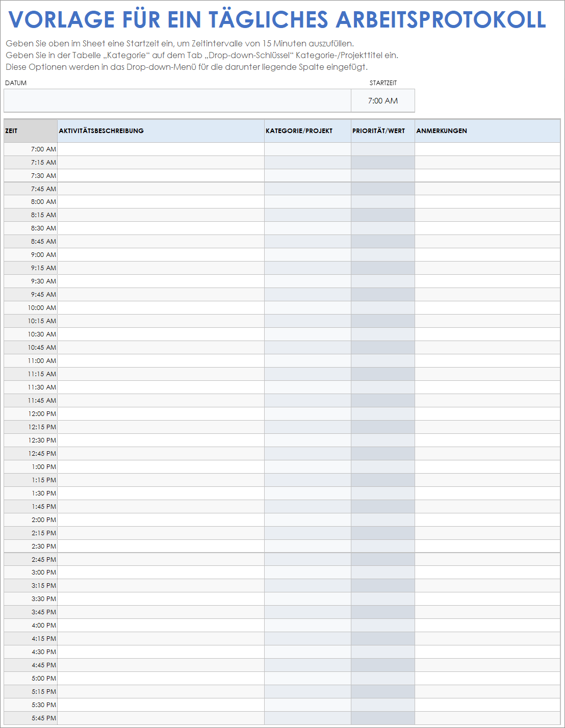Select the Anmerkungen cell for 5:45 PM
Screen dimensions: 565x728
(487, 718)
